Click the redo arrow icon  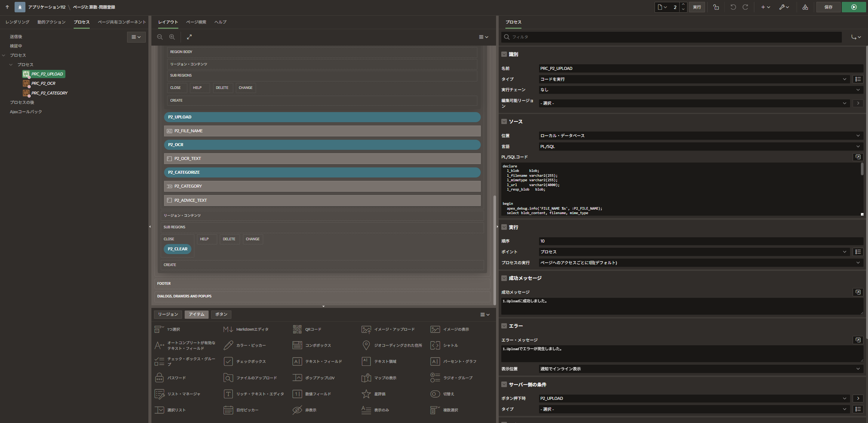[x=745, y=7]
